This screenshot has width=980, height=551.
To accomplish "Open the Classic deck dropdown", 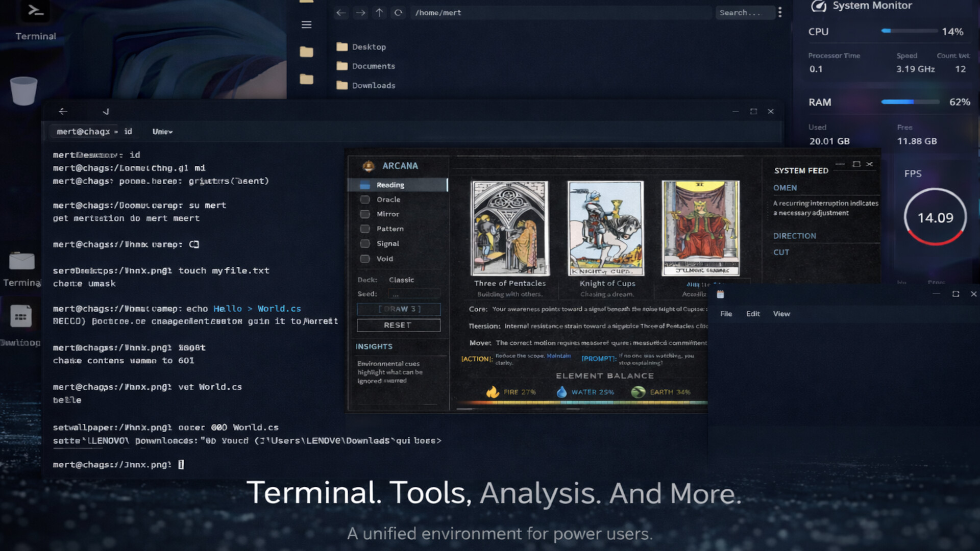I will (x=401, y=280).
